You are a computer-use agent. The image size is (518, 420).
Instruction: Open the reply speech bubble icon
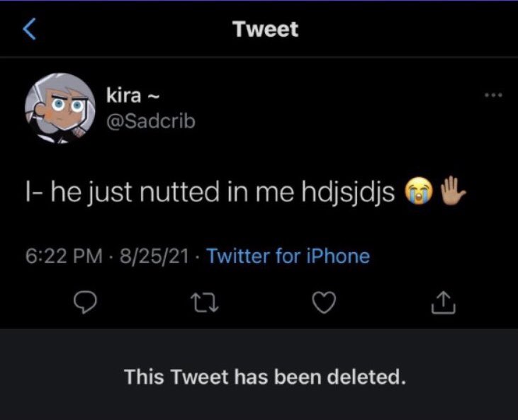(x=85, y=302)
